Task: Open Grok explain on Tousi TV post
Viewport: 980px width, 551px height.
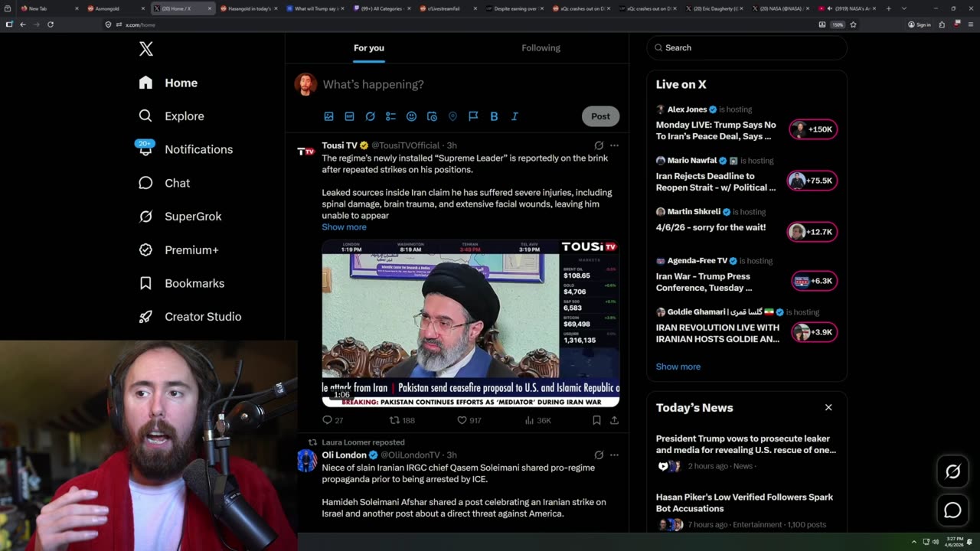Action: [599, 145]
